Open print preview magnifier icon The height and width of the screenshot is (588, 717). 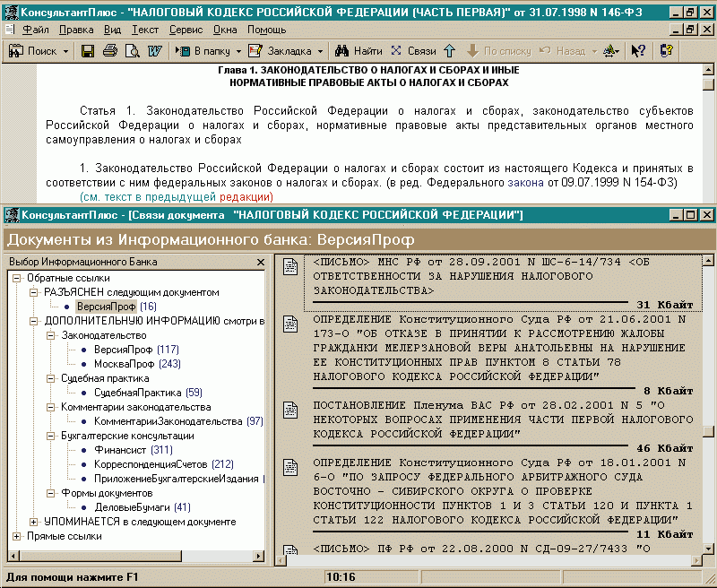[132, 51]
